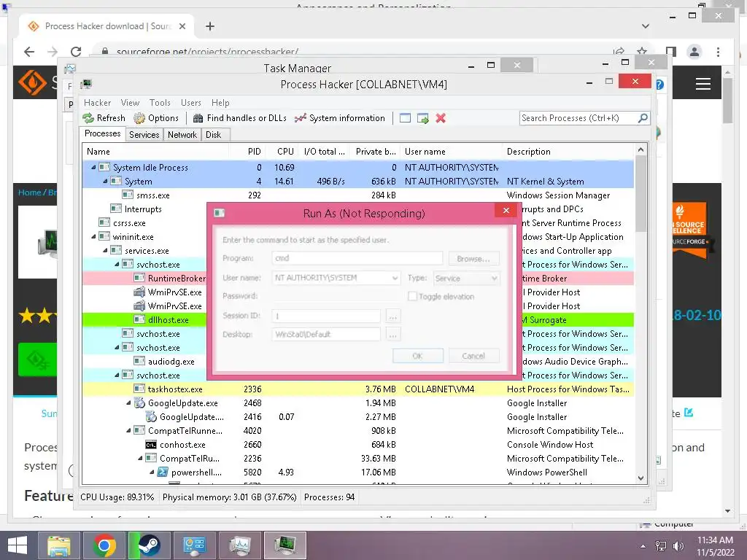
Task: Click Chrome back arrow
Action: tap(29, 52)
